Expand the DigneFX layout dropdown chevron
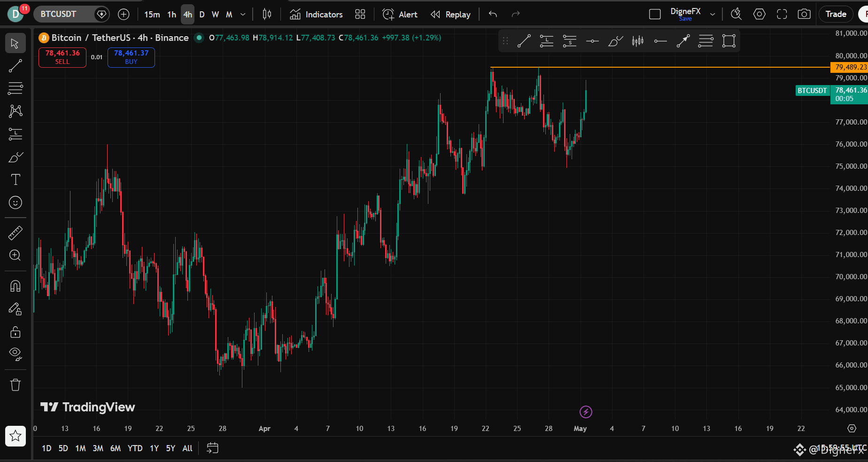868x462 pixels. (713, 15)
